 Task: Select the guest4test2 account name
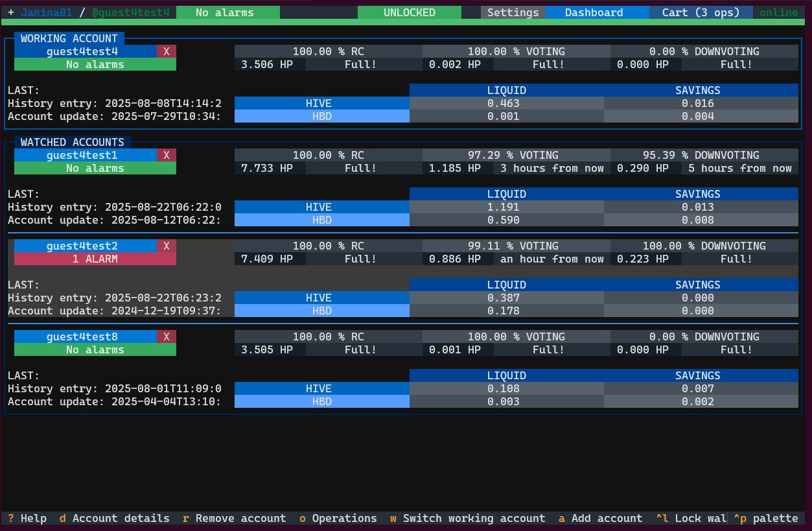[86, 246]
